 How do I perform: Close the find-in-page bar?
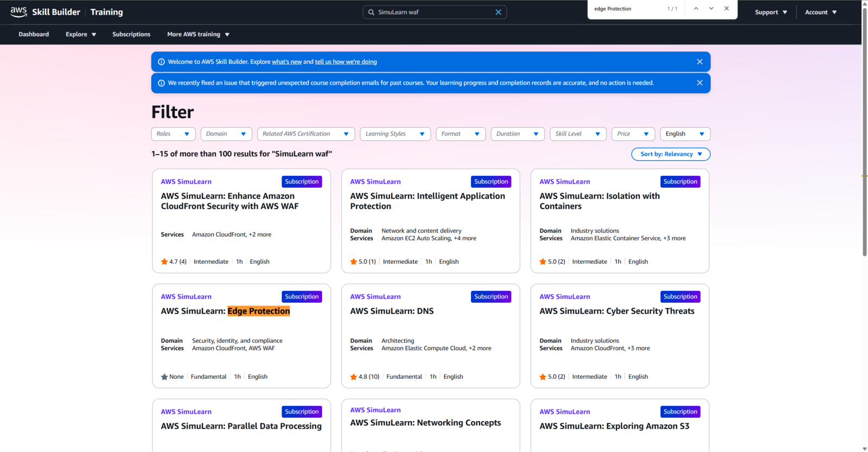pyautogui.click(x=726, y=9)
